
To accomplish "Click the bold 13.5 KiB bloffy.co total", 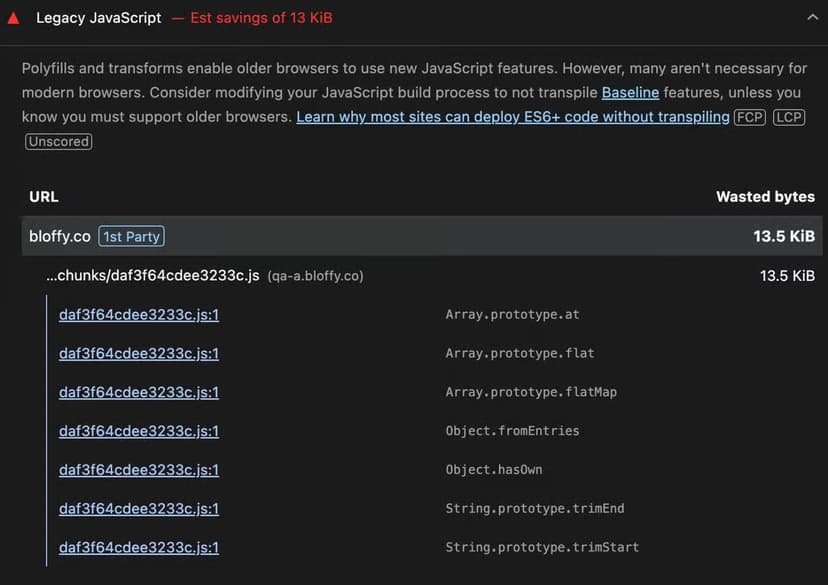I will click(784, 236).
